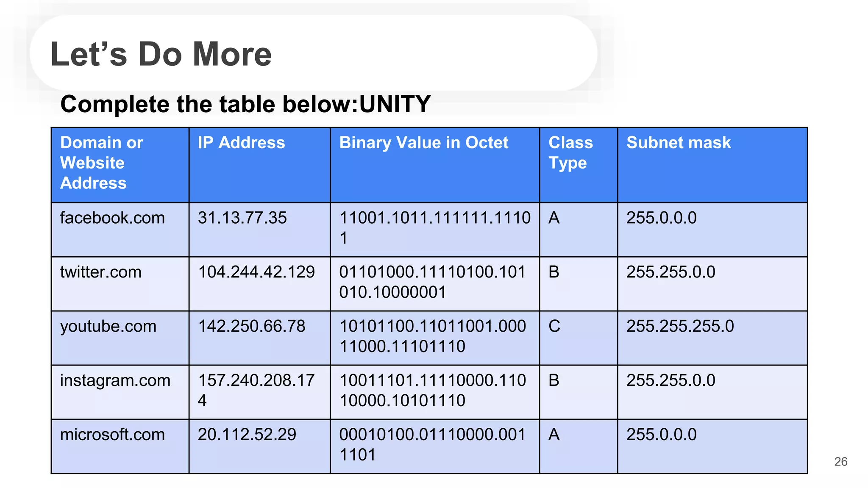Click the slide number 26

pos(840,462)
